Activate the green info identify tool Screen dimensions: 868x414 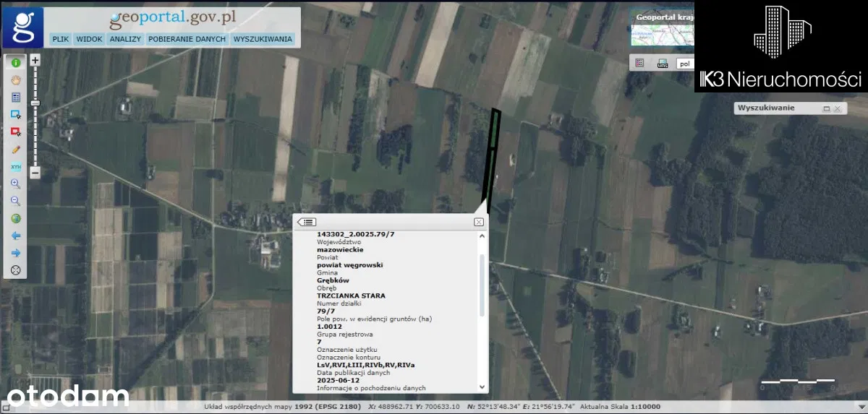[x=15, y=63]
